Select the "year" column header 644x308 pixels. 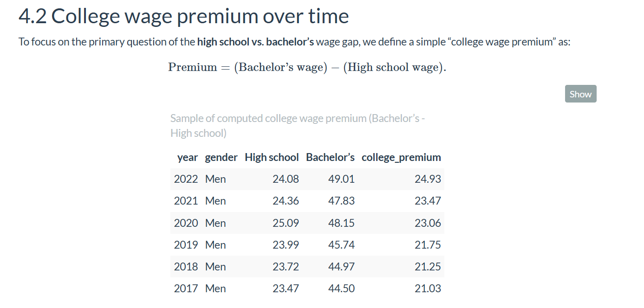[x=188, y=157]
